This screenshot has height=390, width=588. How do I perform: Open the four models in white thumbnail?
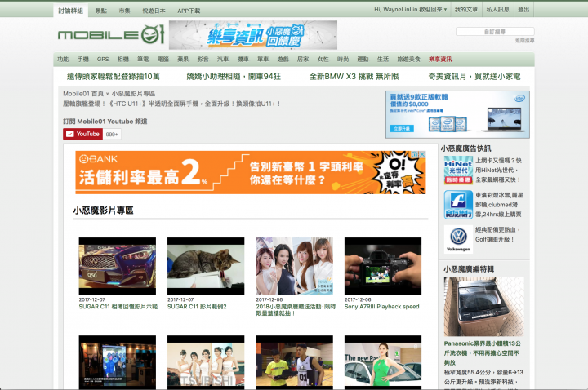click(206, 362)
